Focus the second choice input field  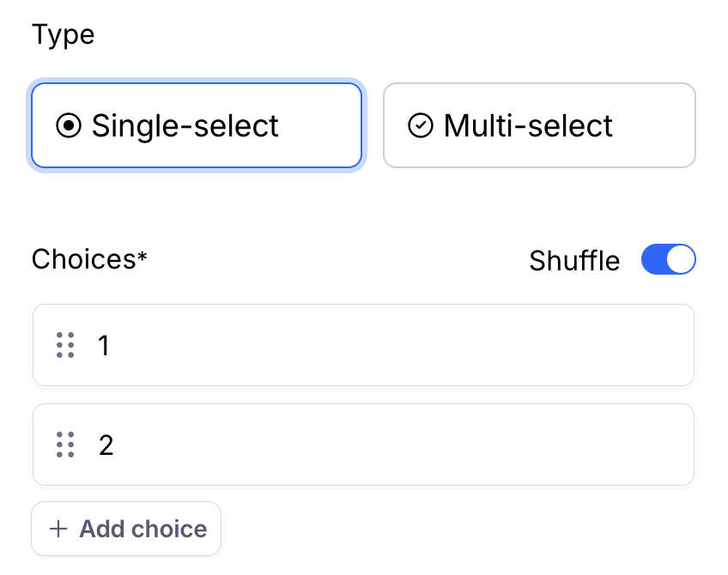(x=386, y=445)
